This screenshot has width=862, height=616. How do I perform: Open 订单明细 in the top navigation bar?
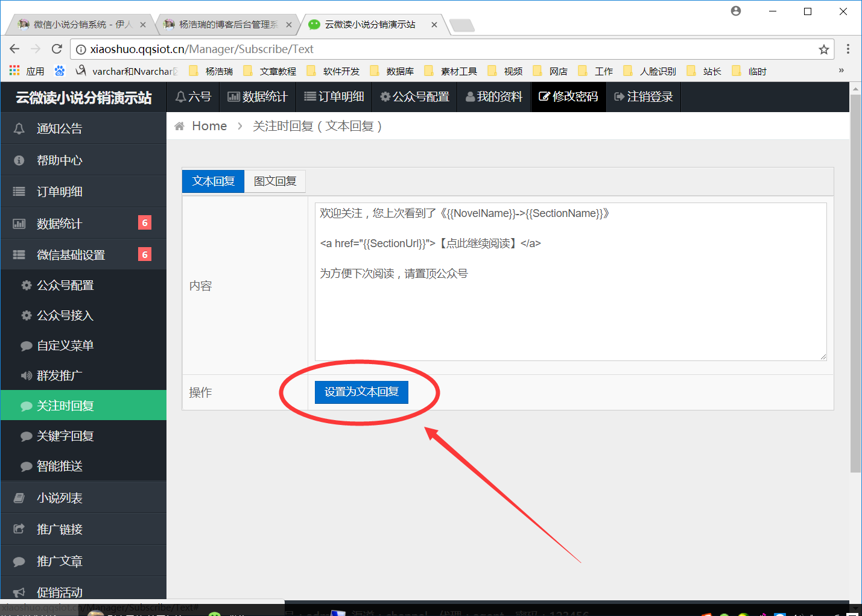pyautogui.click(x=334, y=96)
